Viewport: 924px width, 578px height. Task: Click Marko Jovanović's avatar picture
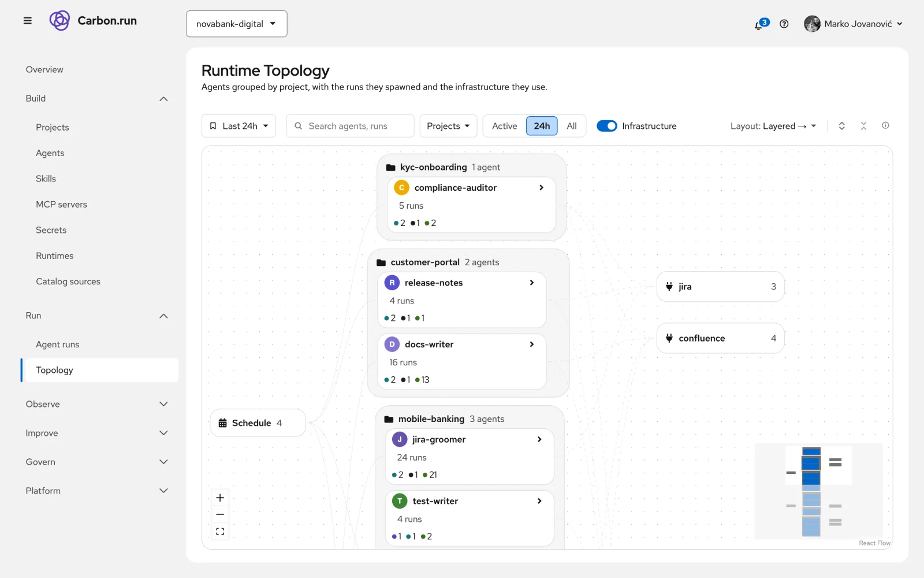coord(812,24)
